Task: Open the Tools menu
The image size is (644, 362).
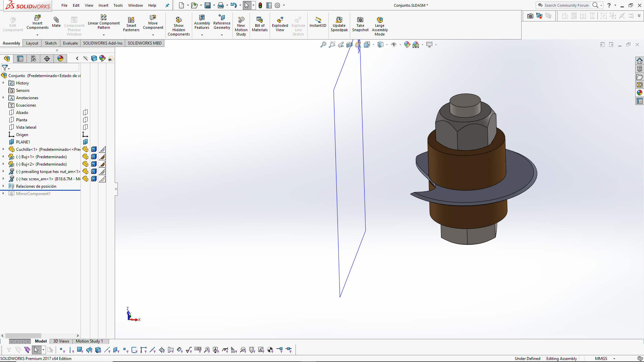Action: click(x=118, y=5)
